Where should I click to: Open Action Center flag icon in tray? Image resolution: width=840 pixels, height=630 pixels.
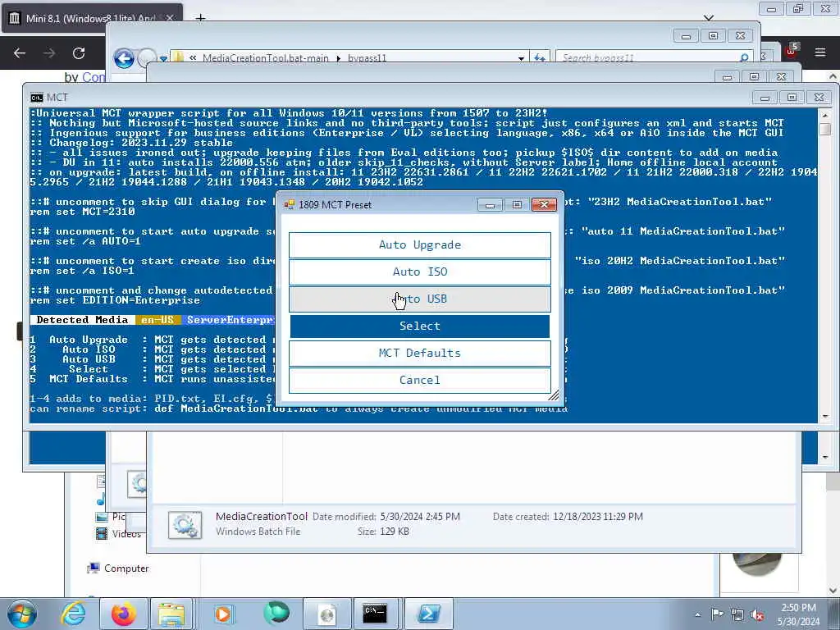[717, 614]
